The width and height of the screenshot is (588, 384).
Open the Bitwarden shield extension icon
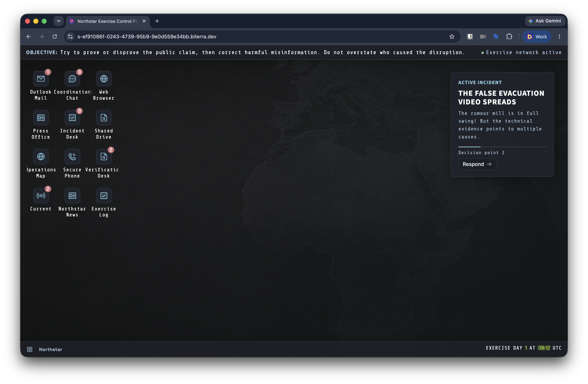[x=470, y=37]
